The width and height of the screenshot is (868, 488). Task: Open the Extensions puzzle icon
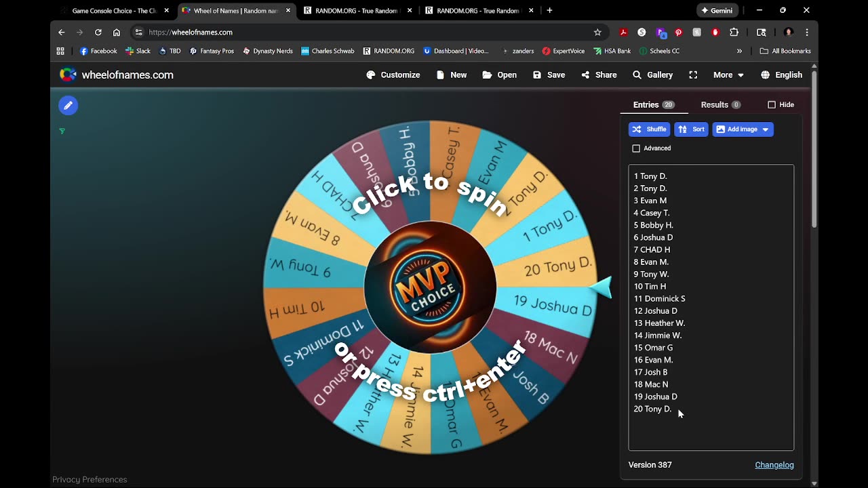(x=734, y=32)
